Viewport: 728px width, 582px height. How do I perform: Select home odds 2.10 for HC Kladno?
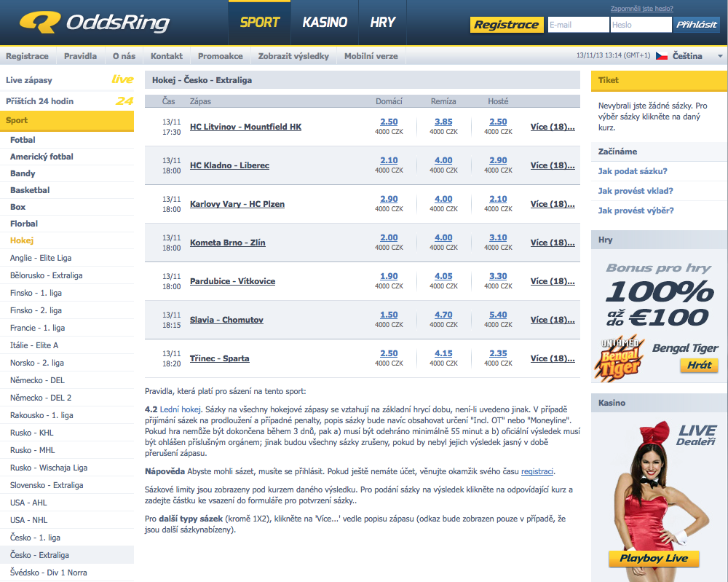[x=389, y=160]
